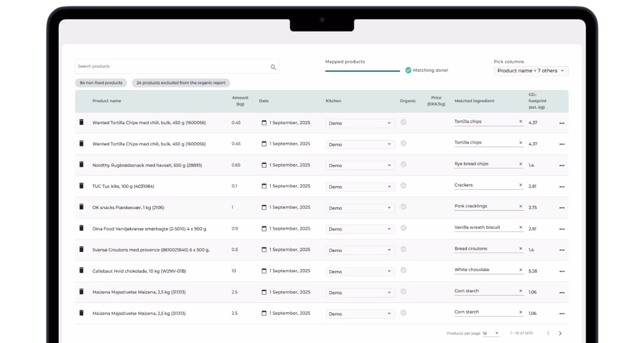Remove the Dina Food Vaniljekranse row

tap(81, 228)
